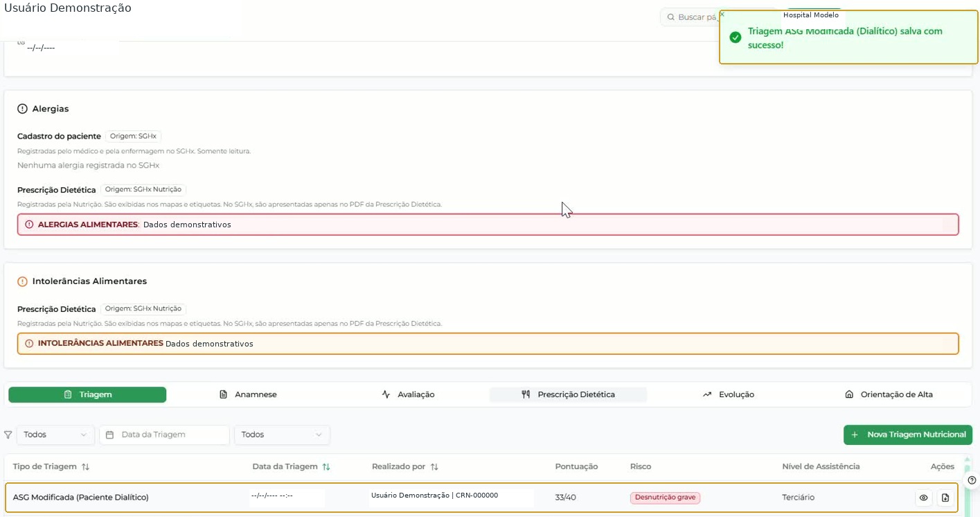Image resolution: width=980 pixels, height=517 pixels.
Task: Click the Desnutrição grave risk badge
Action: click(665, 498)
